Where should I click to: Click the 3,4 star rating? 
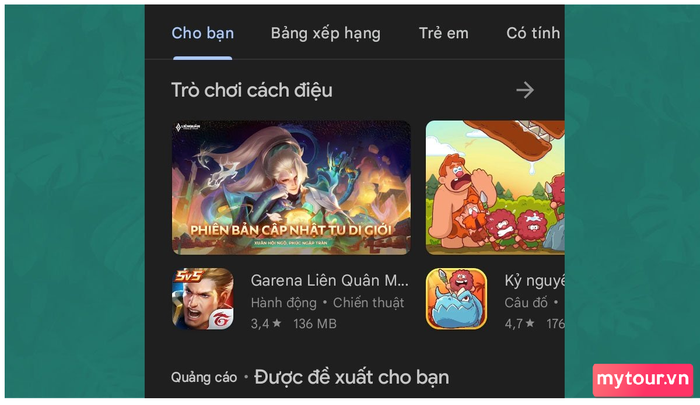coord(266,323)
